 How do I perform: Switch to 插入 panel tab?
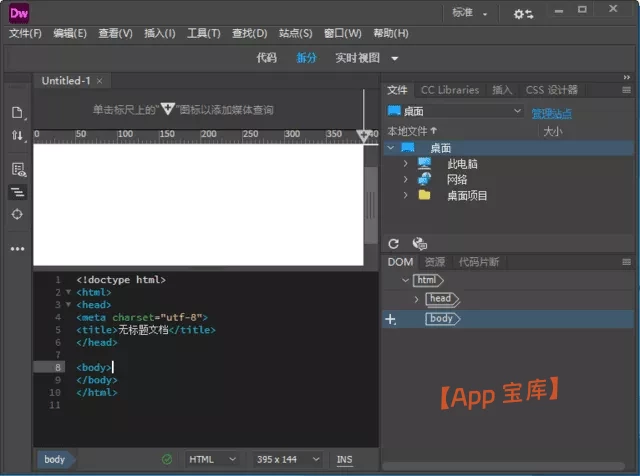502,90
